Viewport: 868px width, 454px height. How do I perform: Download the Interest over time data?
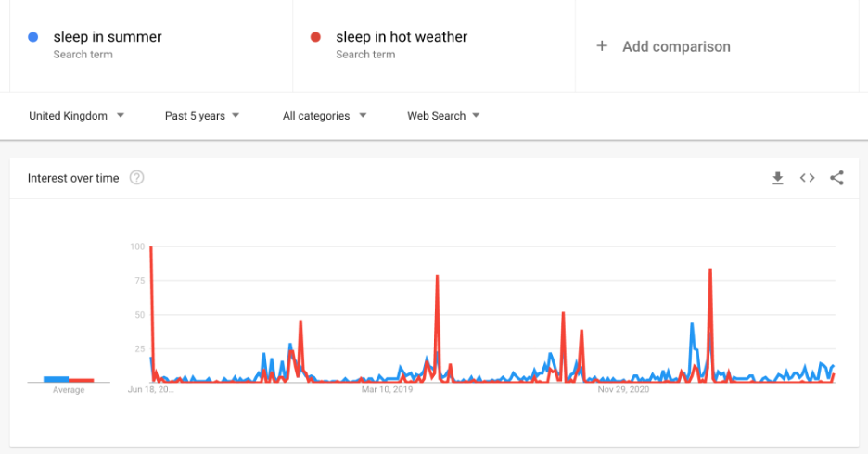coord(778,178)
